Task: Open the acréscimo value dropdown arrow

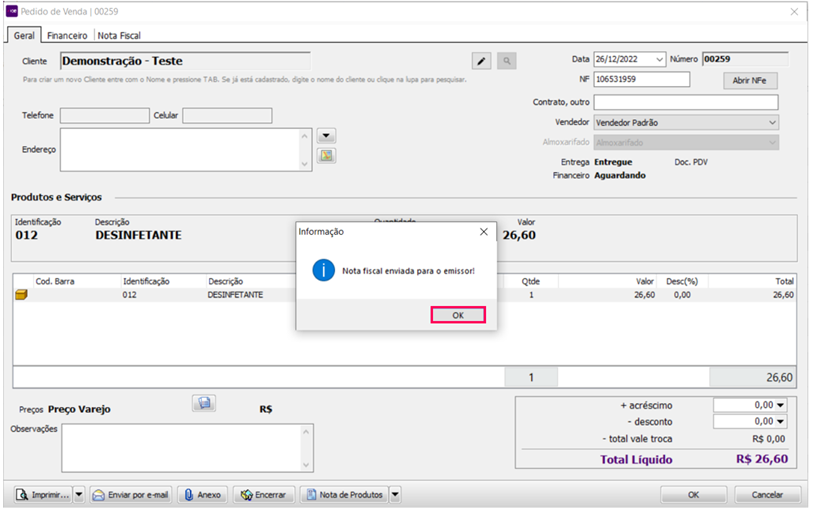Action: [x=780, y=405]
